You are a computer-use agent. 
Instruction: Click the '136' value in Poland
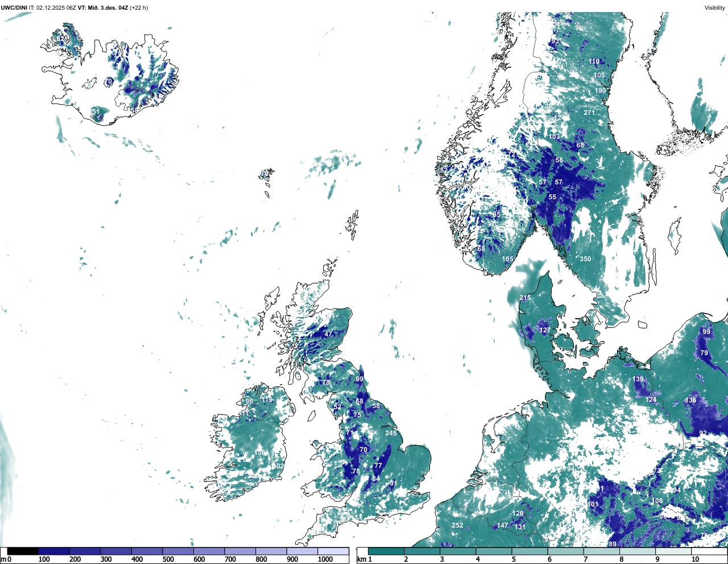690,400
